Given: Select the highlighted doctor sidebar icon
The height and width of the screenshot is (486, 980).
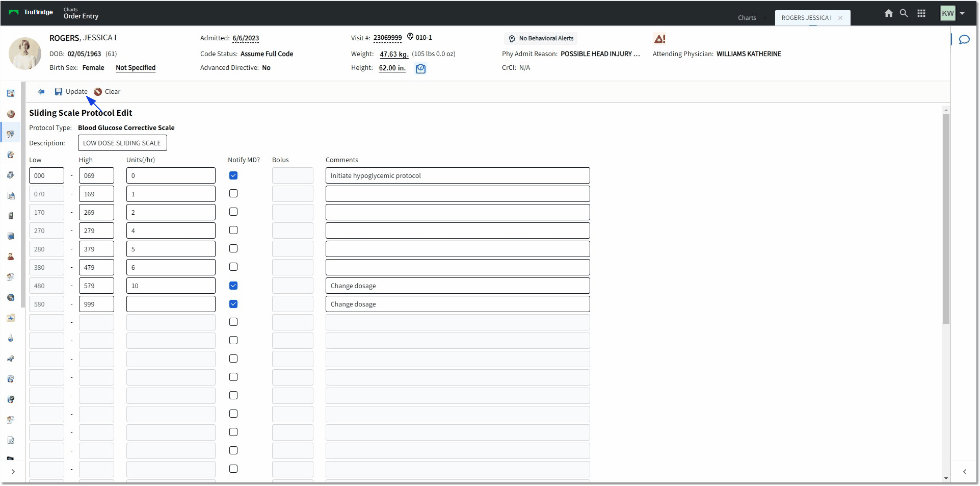Looking at the screenshot, I should point(11,134).
